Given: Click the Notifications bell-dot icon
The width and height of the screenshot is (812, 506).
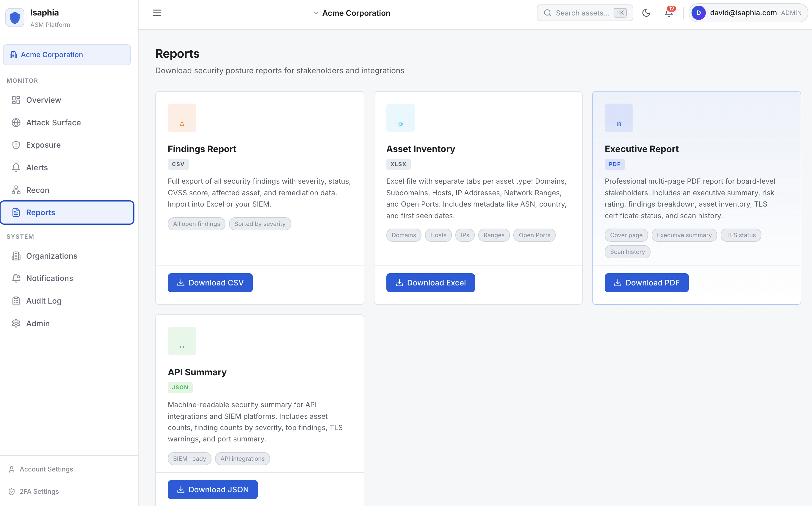Looking at the screenshot, I should [x=16, y=278].
